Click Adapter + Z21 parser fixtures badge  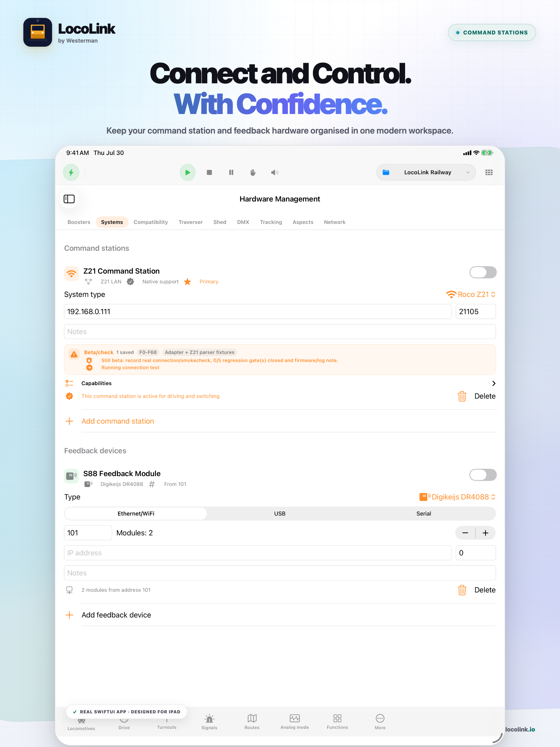point(199,352)
